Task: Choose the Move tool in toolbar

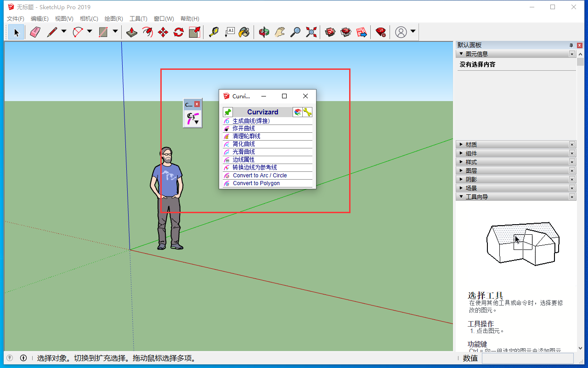Action: click(163, 32)
